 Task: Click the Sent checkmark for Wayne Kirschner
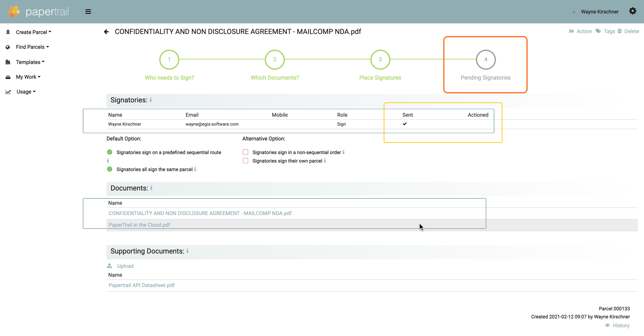[x=405, y=124]
